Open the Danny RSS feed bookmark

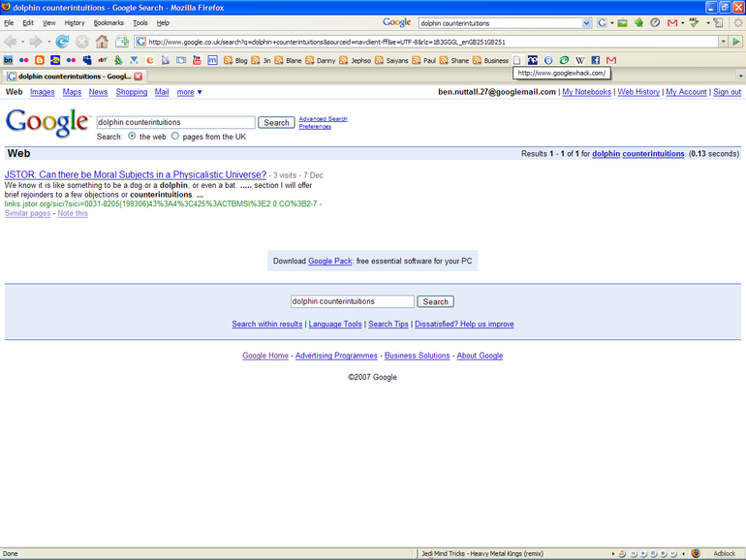tap(321, 60)
